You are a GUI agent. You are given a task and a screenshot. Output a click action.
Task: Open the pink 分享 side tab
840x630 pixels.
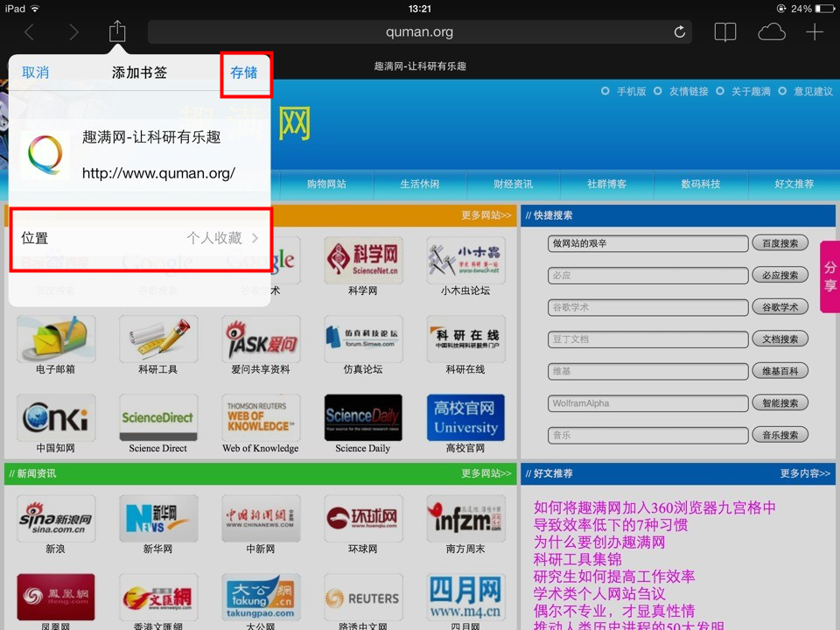(x=829, y=276)
